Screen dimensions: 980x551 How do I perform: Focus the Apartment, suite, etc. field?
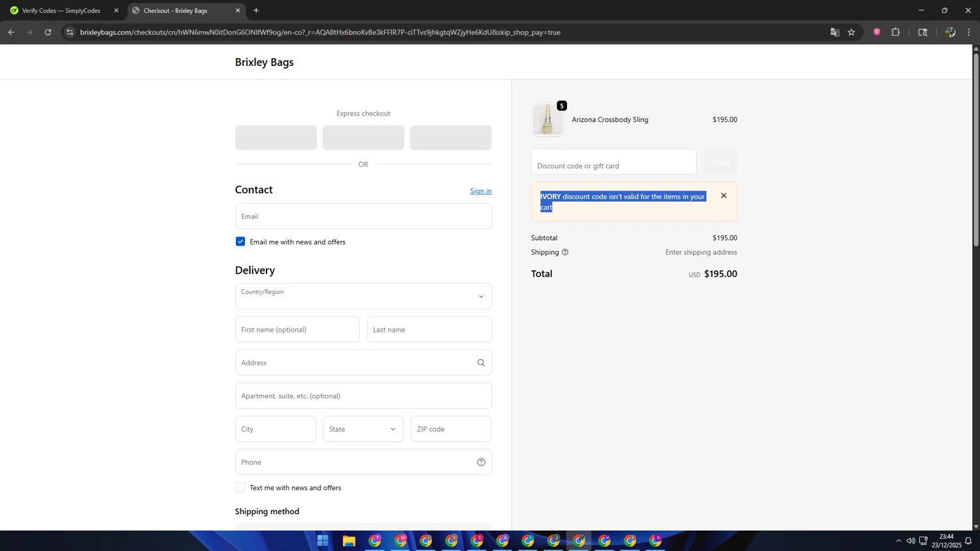[x=363, y=396]
